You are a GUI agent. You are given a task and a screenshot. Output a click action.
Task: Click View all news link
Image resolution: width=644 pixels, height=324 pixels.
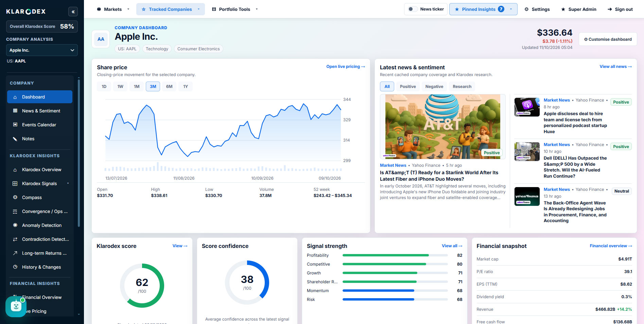point(615,67)
